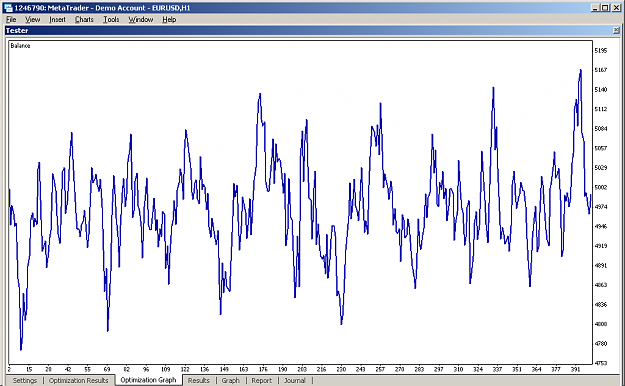Switch to the Optimization Results tab
Viewport: 625px width, 386px height.
pos(79,380)
